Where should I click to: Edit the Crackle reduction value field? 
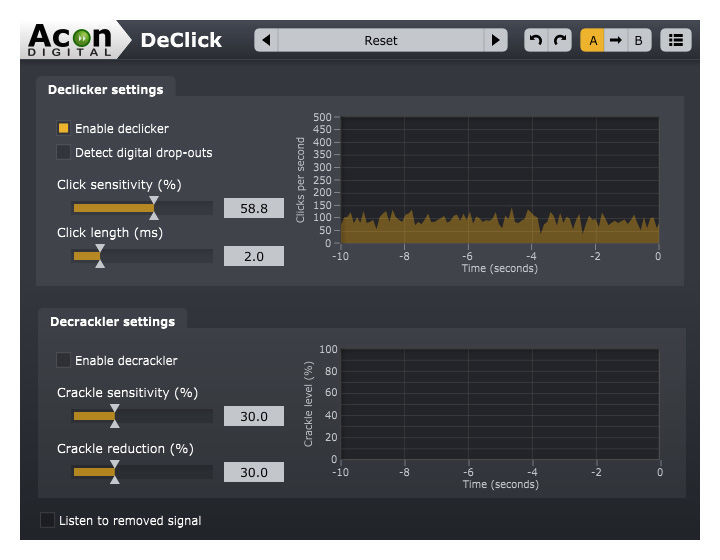(254, 472)
